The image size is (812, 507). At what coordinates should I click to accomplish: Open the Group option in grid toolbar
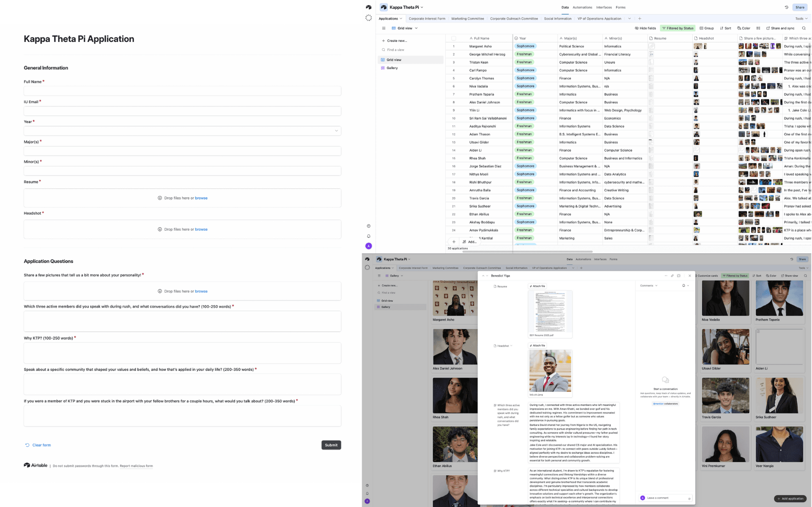point(707,28)
